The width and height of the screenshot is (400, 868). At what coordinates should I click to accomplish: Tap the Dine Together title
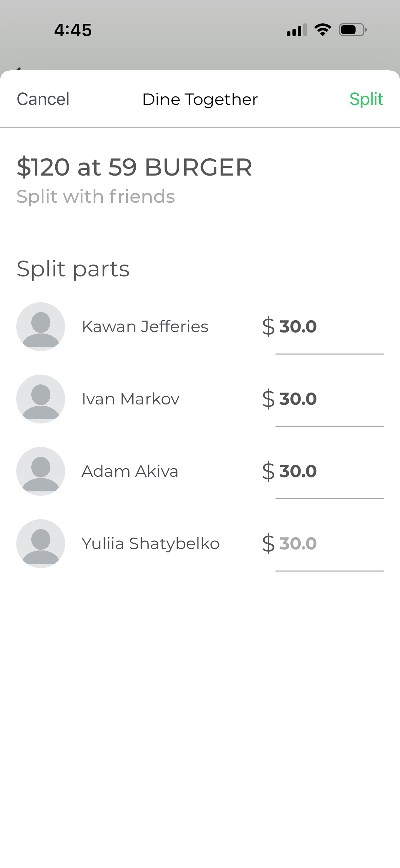200,99
